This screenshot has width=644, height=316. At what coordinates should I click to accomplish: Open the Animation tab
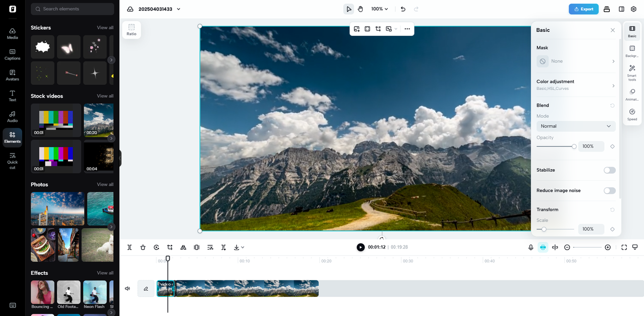point(632,95)
